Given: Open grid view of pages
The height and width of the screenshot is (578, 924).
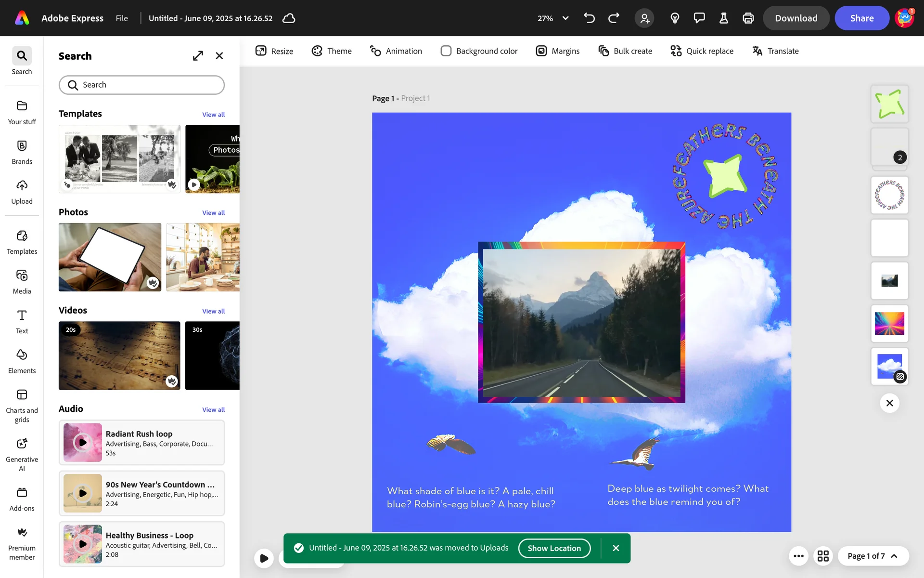Looking at the screenshot, I should [x=823, y=556].
